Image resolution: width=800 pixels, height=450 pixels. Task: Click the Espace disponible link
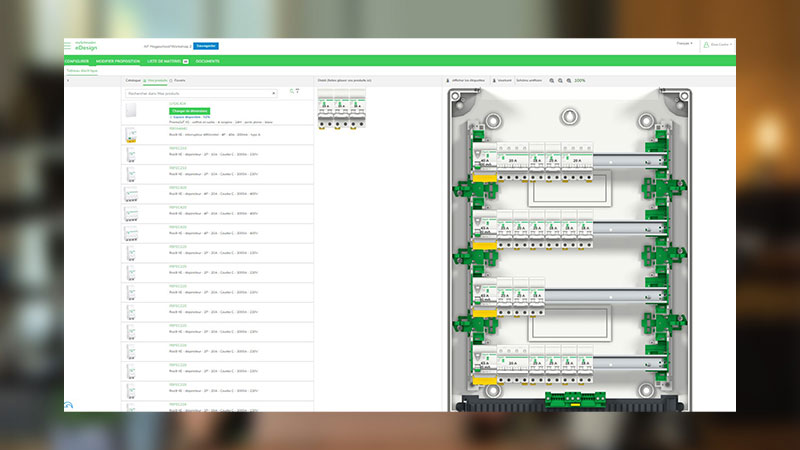point(190,117)
